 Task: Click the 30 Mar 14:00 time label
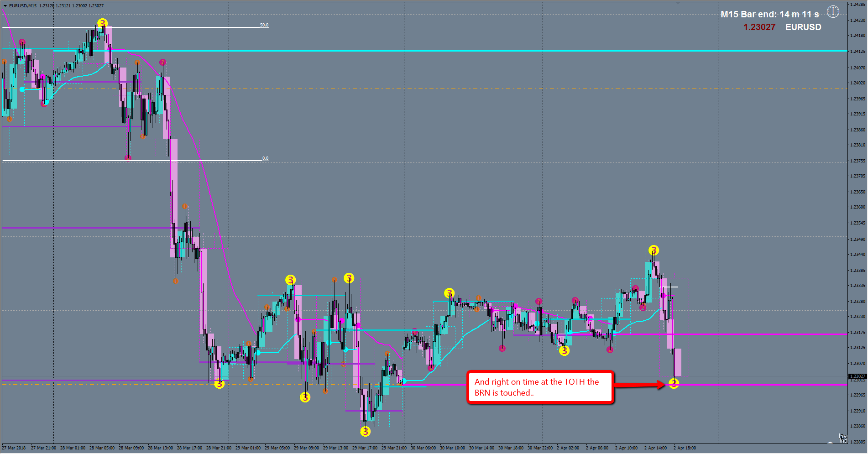(x=481, y=448)
